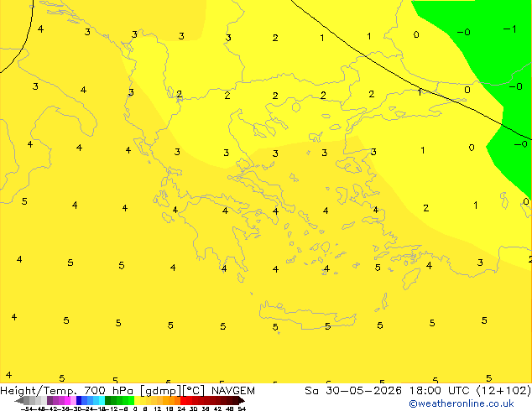Image resolution: width=532 pixels, height=411 pixels.
Task: Open the weatheronline.co.uk copyright link
Action: pyautogui.click(x=462, y=403)
